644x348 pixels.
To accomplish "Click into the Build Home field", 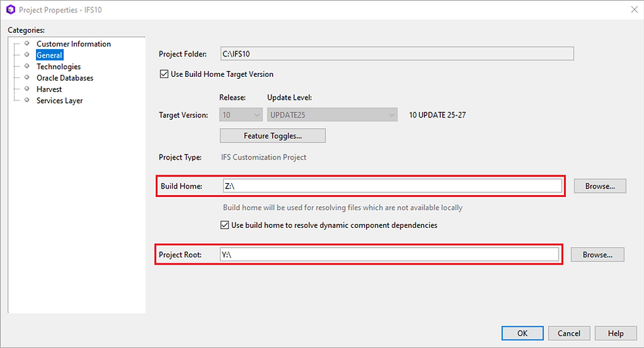I will point(393,186).
